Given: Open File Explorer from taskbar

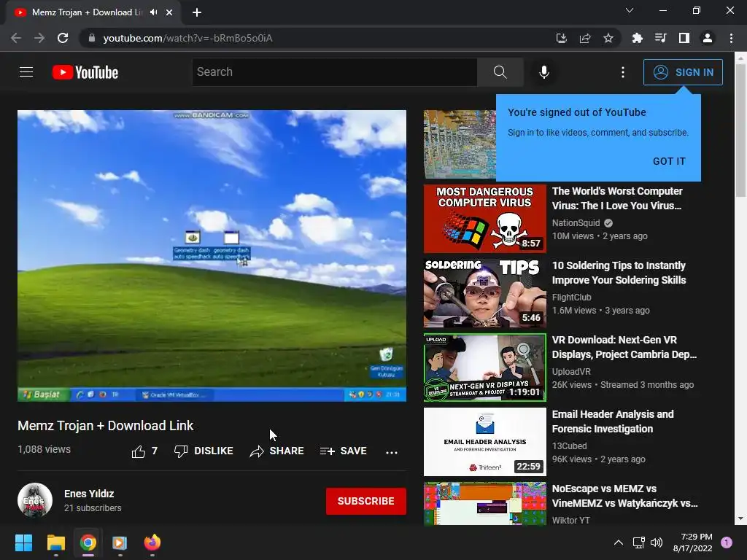Looking at the screenshot, I should [55, 542].
